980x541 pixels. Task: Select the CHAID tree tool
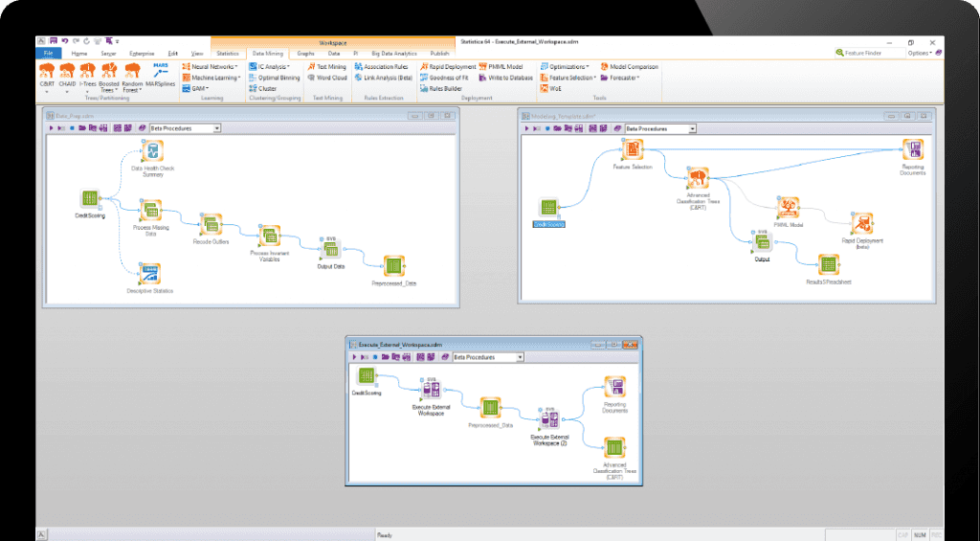pos(67,72)
